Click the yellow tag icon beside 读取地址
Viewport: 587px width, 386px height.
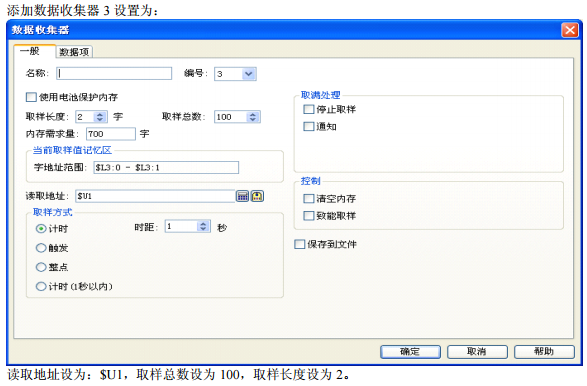coord(257,196)
